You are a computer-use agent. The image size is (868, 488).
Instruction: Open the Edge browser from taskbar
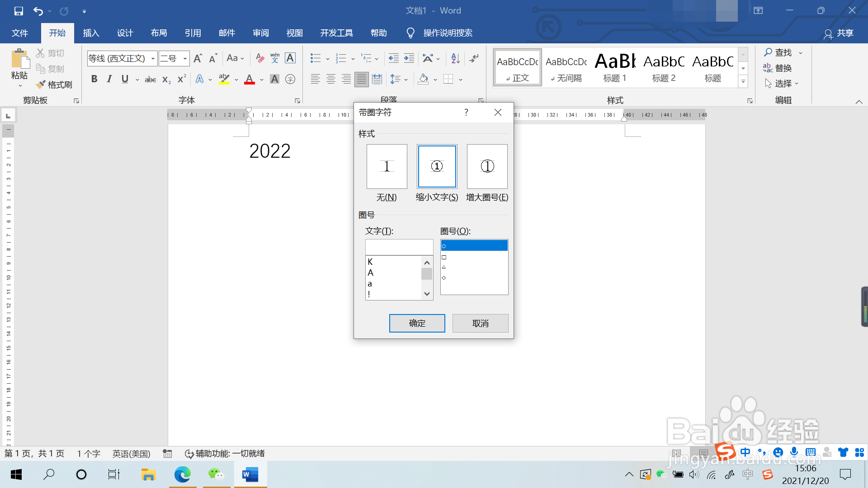183,474
